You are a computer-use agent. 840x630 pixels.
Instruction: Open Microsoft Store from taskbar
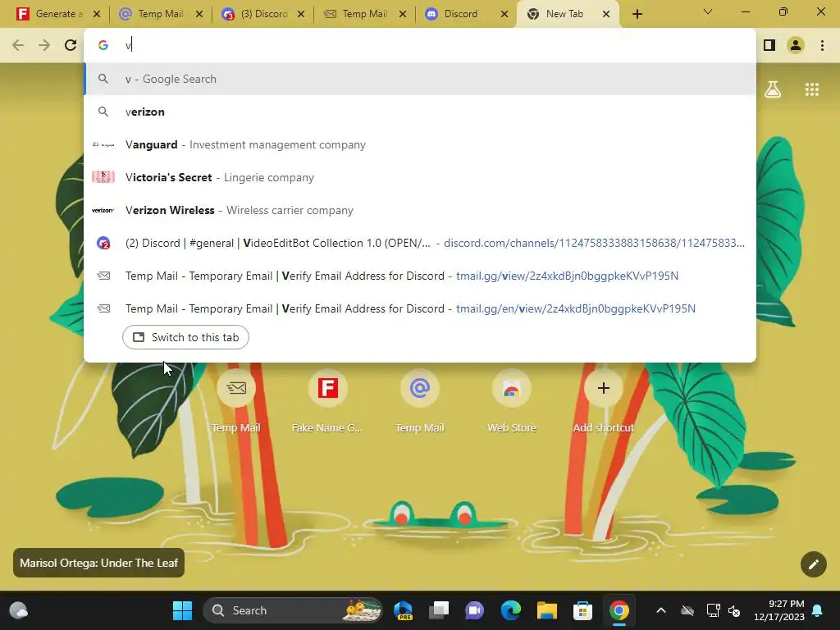pyautogui.click(x=583, y=610)
